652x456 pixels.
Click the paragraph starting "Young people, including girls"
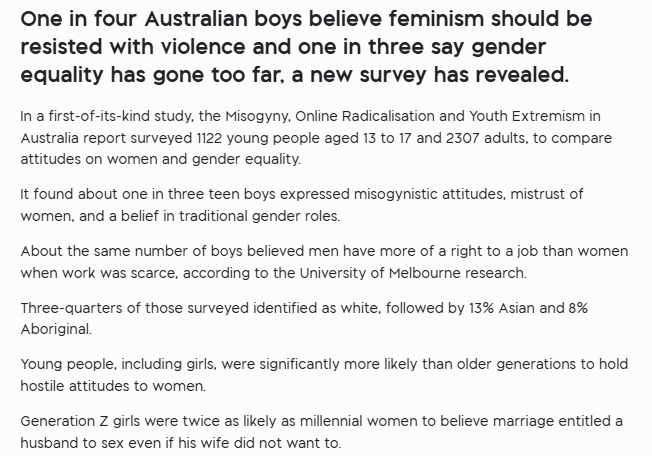click(324, 375)
